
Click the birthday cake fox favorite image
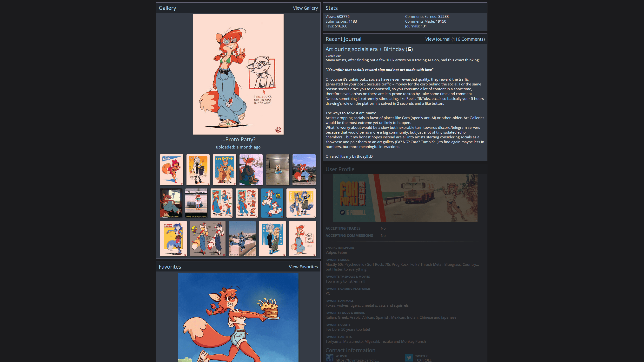238,317
